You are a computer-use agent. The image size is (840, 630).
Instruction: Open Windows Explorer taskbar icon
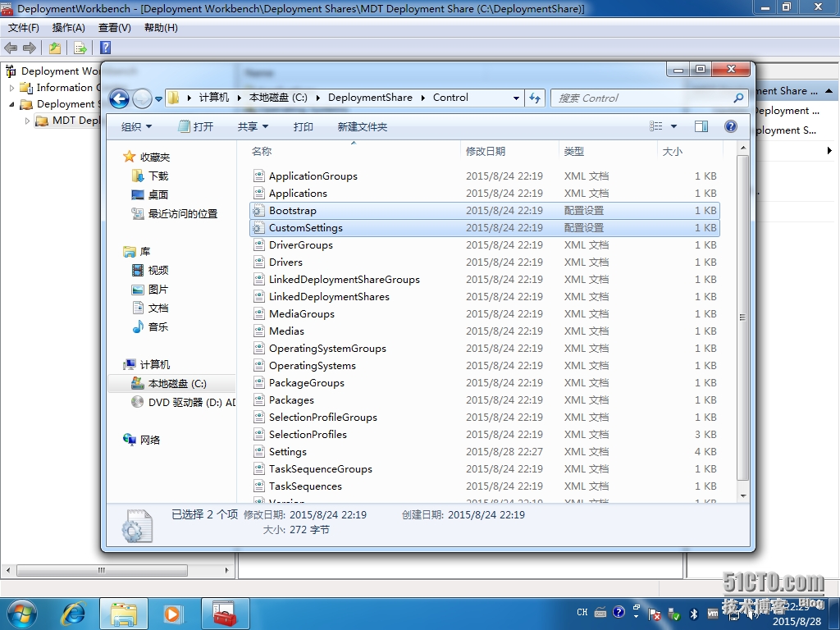[x=124, y=614]
